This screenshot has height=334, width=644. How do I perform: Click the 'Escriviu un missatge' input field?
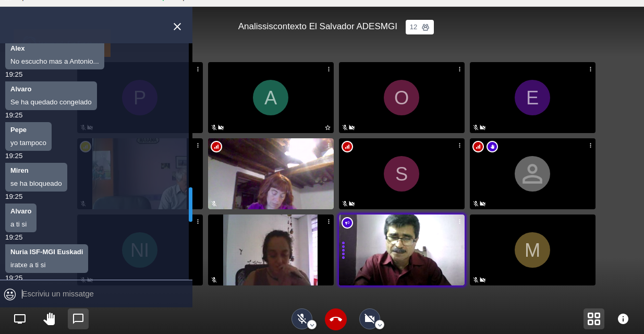coord(104,294)
